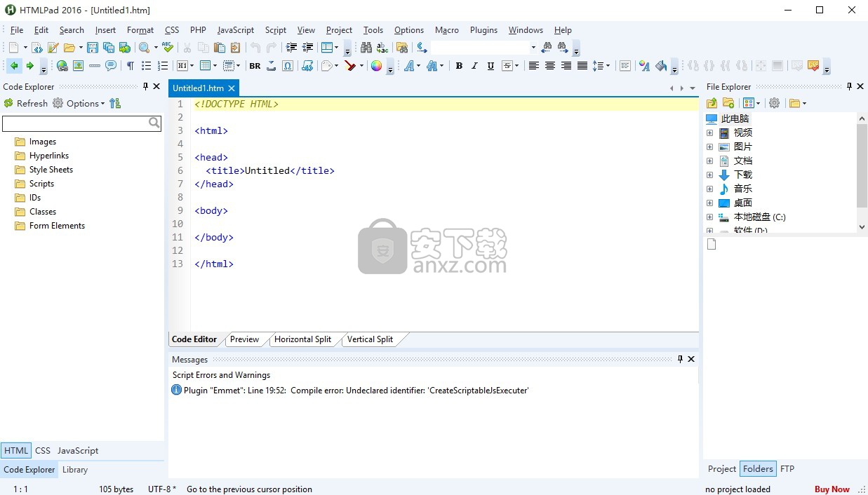Click the sort icon in Code Explorer
This screenshot has height=495, width=868.
click(x=115, y=103)
